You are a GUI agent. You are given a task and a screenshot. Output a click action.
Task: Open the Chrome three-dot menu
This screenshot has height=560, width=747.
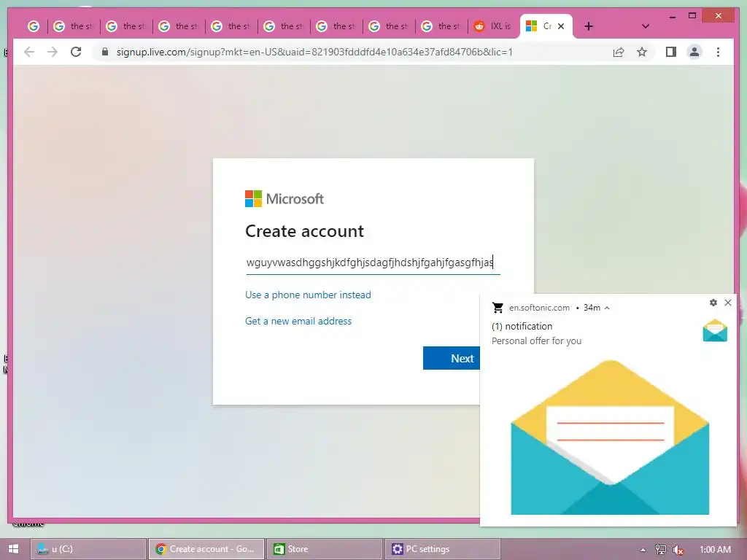718,52
